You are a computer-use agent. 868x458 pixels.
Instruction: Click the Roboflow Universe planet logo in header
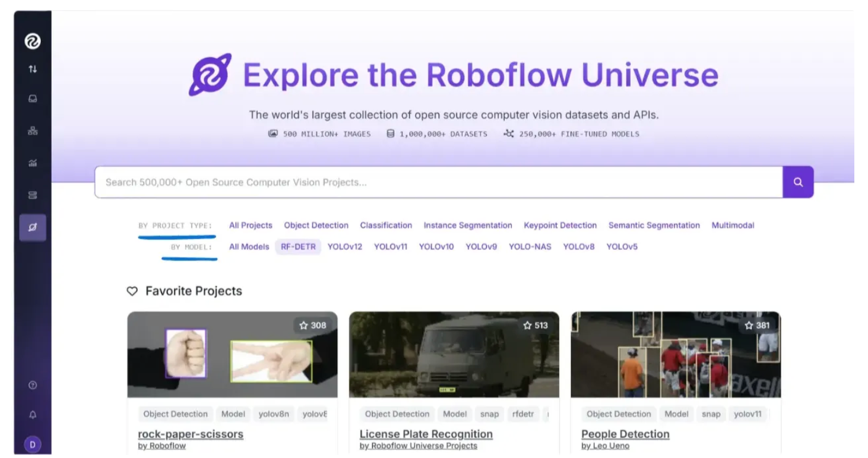coord(210,75)
